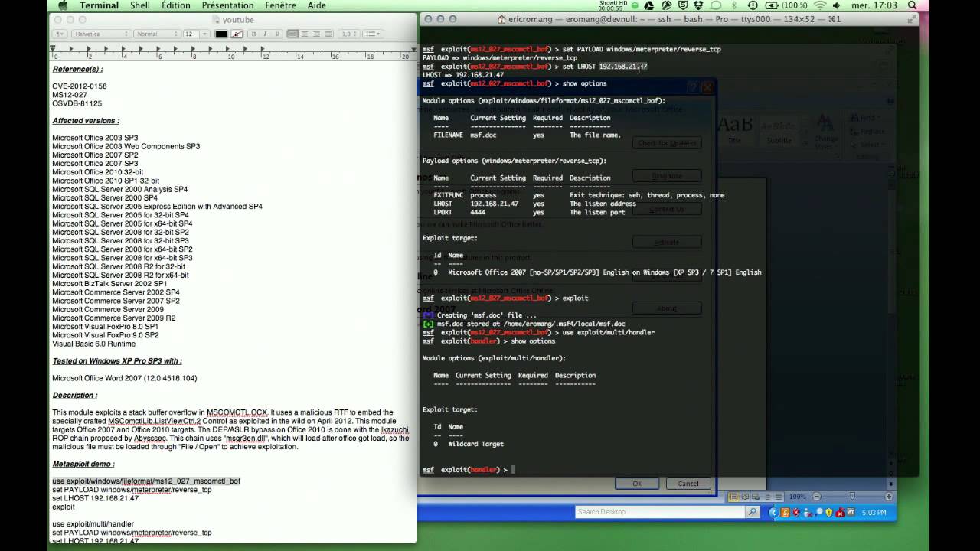Viewport: 980px width, 551px height.
Task: Click the 4444 LPORT value in terminal
Action: coord(478,212)
